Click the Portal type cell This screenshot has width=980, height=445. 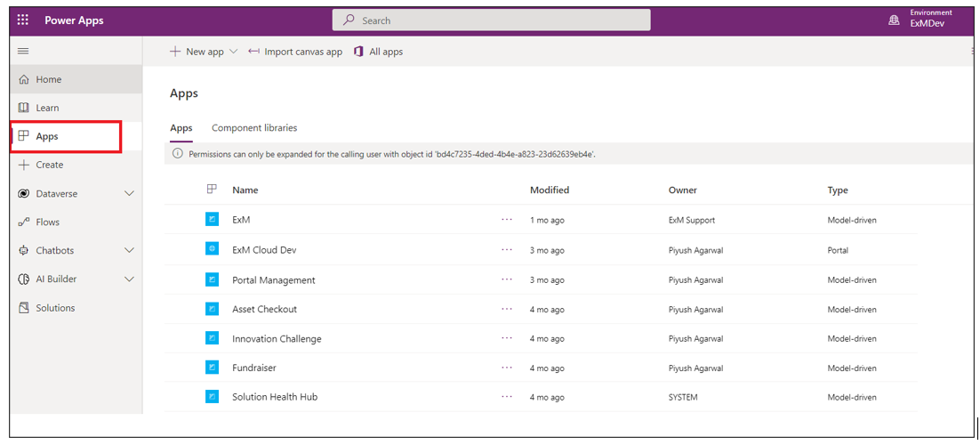pos(838,250)
